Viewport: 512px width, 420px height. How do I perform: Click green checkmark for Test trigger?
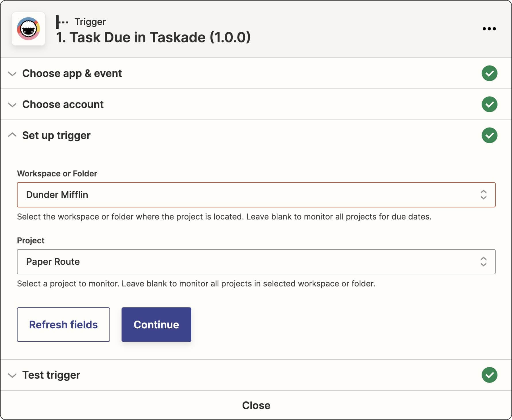[x=489, y=375]
